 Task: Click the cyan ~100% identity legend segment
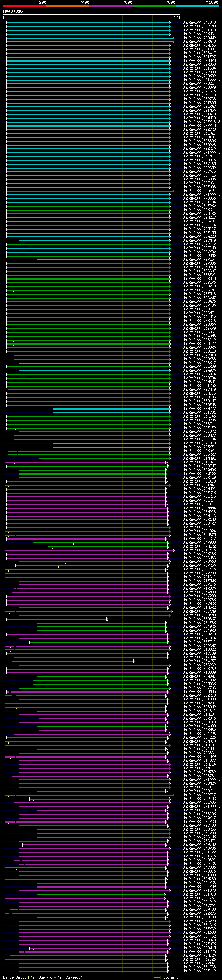tap(197, 6)
